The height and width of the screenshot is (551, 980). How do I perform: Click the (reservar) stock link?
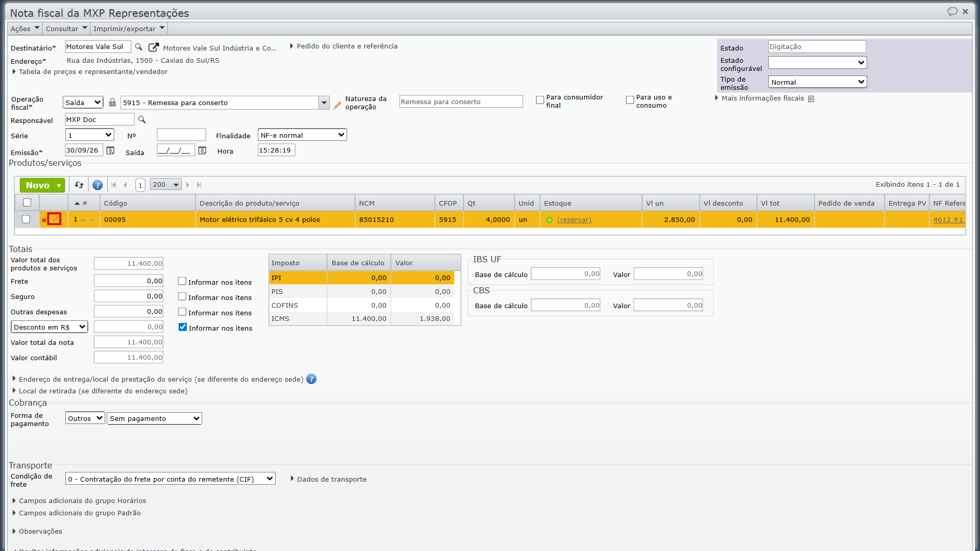click(574, 220)
